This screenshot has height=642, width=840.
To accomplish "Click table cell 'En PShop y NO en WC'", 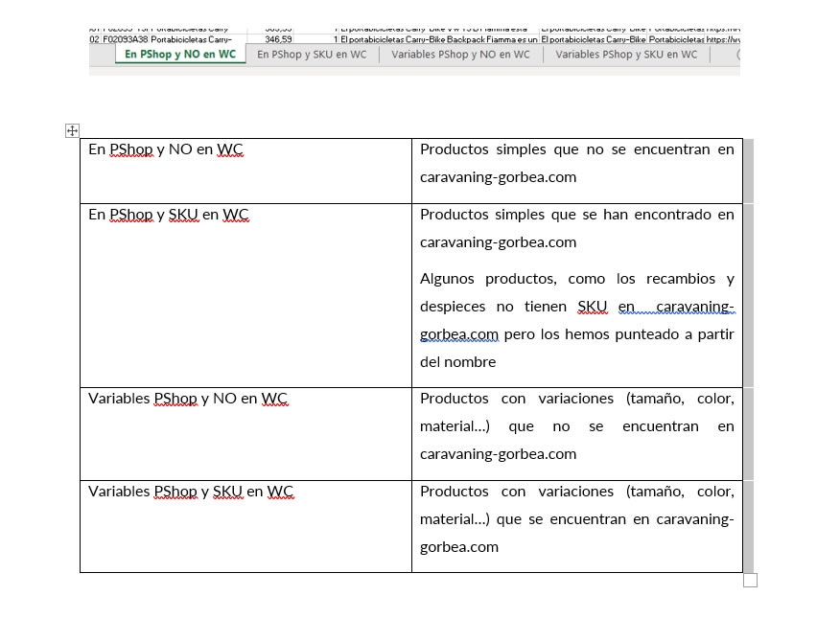I will point(245,171).
